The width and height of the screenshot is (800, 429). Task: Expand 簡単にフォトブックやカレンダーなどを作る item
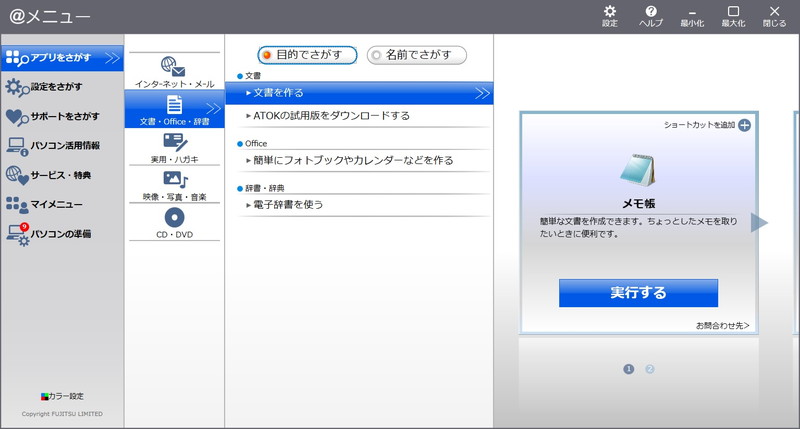point(352,160)
